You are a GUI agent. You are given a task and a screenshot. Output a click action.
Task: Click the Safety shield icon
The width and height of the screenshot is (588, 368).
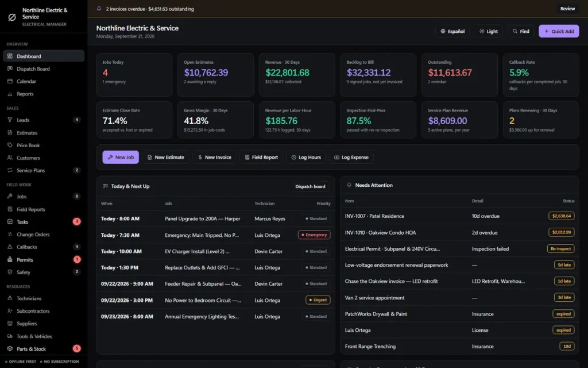point(10,272)
